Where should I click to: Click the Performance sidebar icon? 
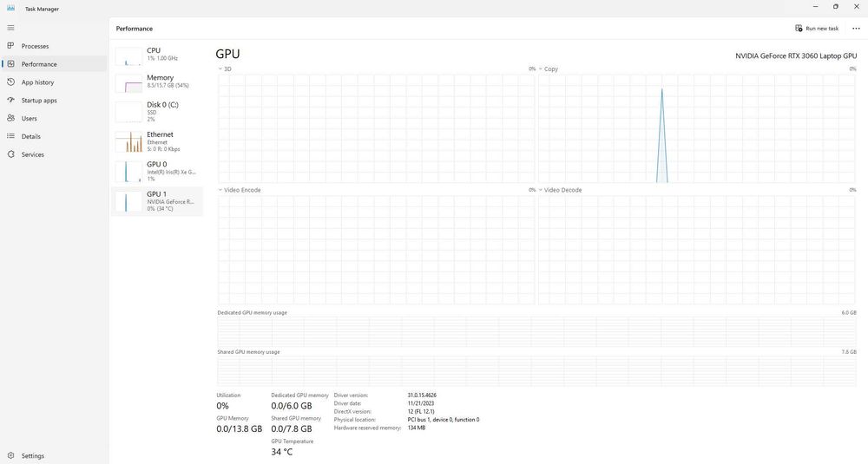(x=10, y=64)
